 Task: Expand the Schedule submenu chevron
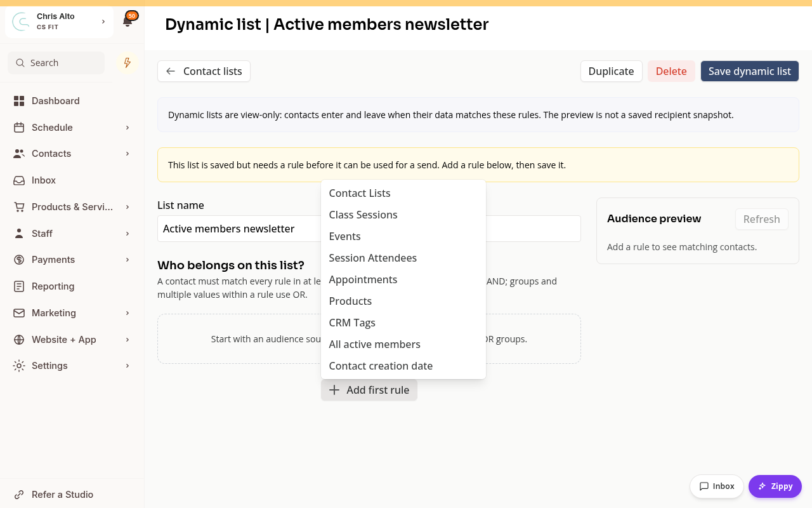(128, 128)
